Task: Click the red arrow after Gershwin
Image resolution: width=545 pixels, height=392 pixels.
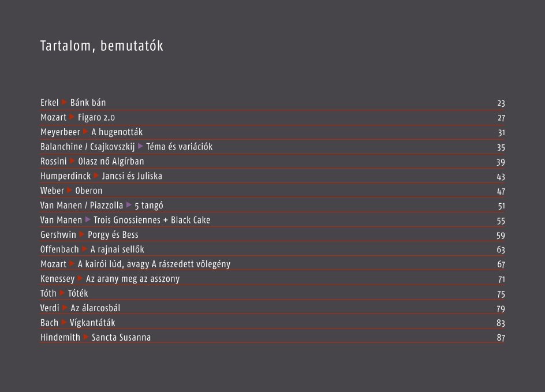Action: coord(81,234)
